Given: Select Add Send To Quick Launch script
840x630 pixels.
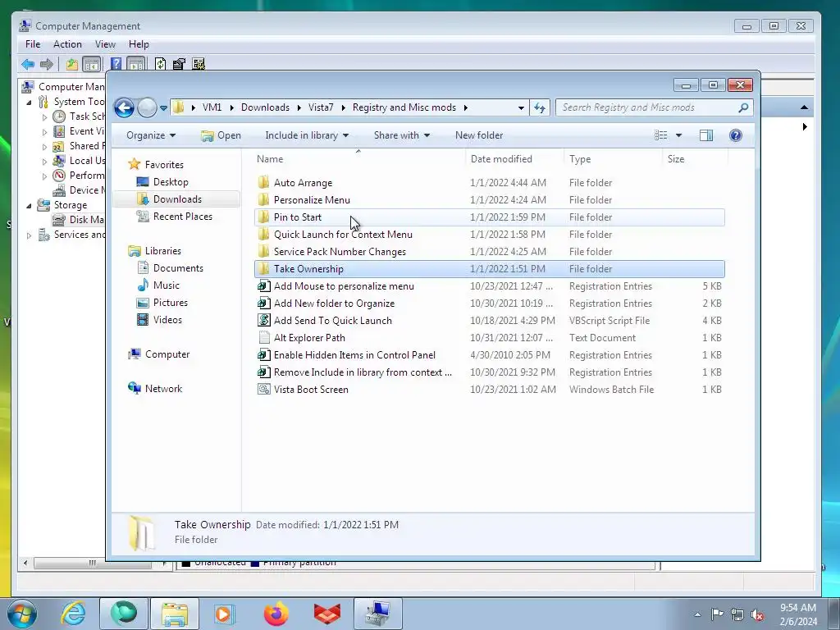Looking at the screenshot, I should click(490, 321).
